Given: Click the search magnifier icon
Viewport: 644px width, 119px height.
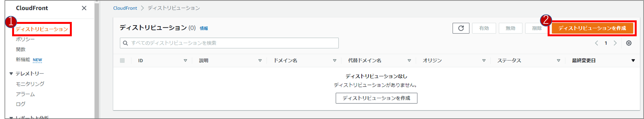Looking at the screenshot, I should click(125, 43).
